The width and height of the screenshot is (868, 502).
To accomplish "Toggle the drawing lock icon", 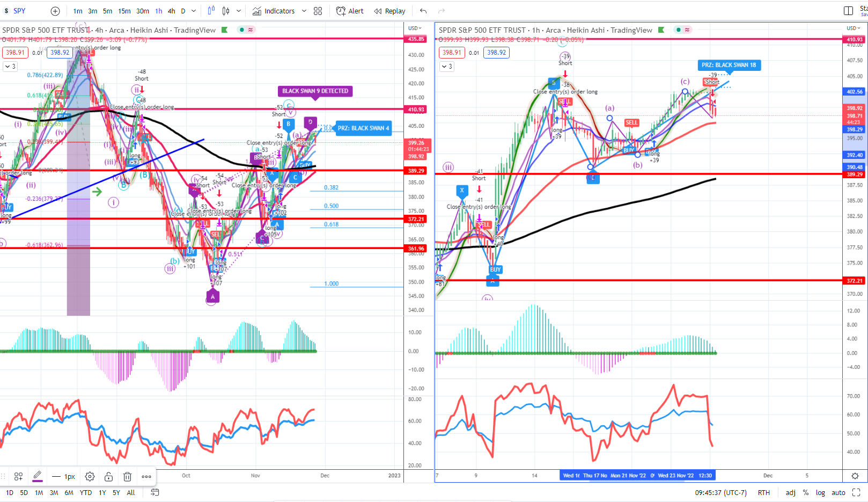I will click(108, 477).
